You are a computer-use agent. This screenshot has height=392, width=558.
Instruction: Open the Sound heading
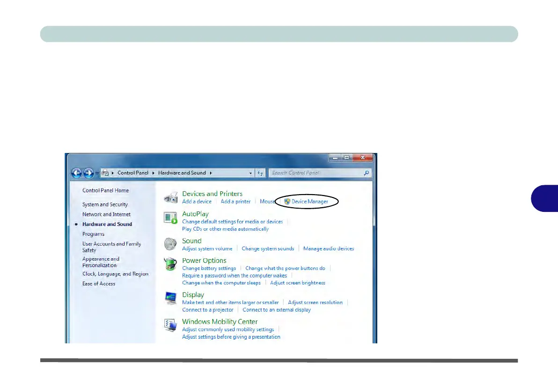(192, 241)
